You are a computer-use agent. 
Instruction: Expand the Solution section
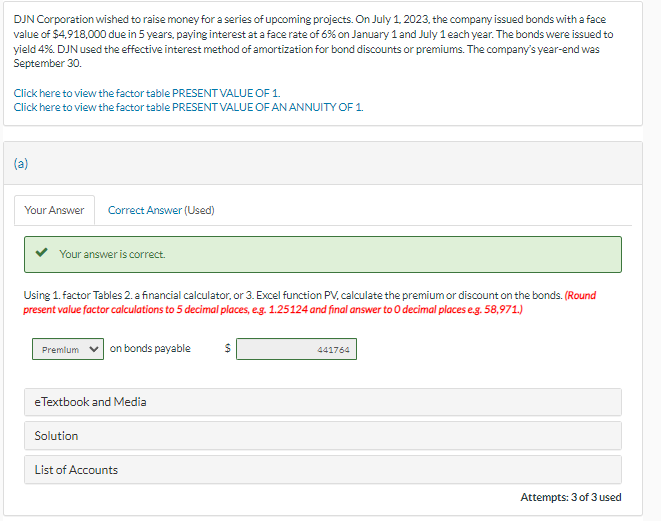click(x=323, y=436)
